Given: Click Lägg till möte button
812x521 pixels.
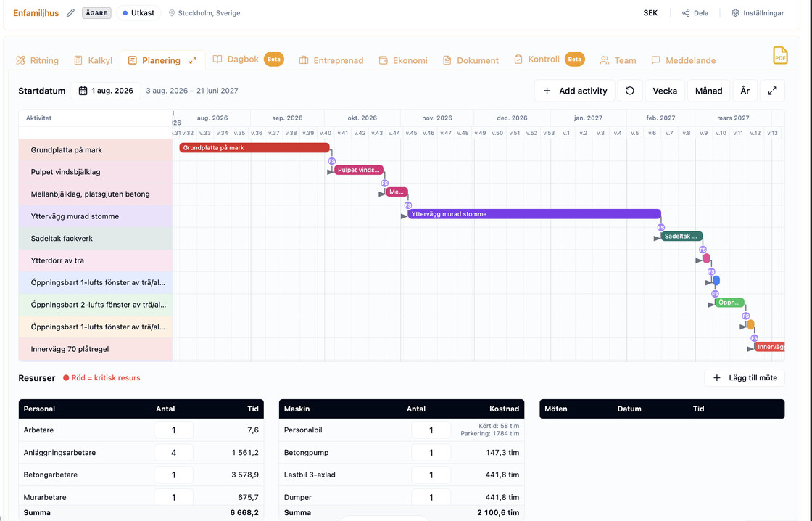Looking at the screenshot, I should click(x=744, y=378).
